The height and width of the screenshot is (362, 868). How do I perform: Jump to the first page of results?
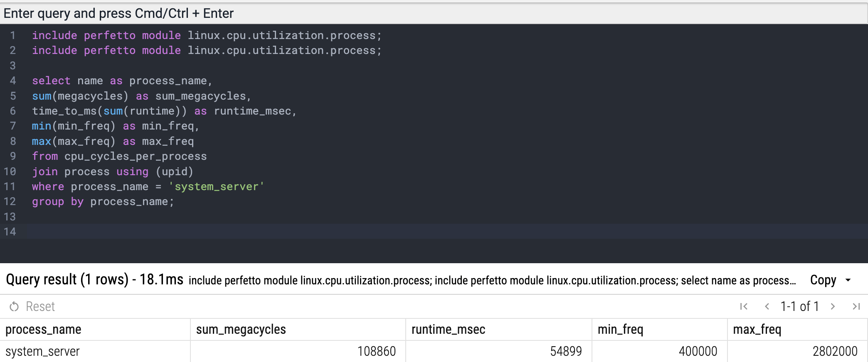[x=744, y=307]
